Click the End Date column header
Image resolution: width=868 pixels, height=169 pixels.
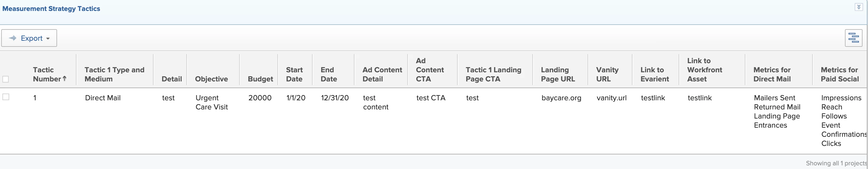coord(328,74)
